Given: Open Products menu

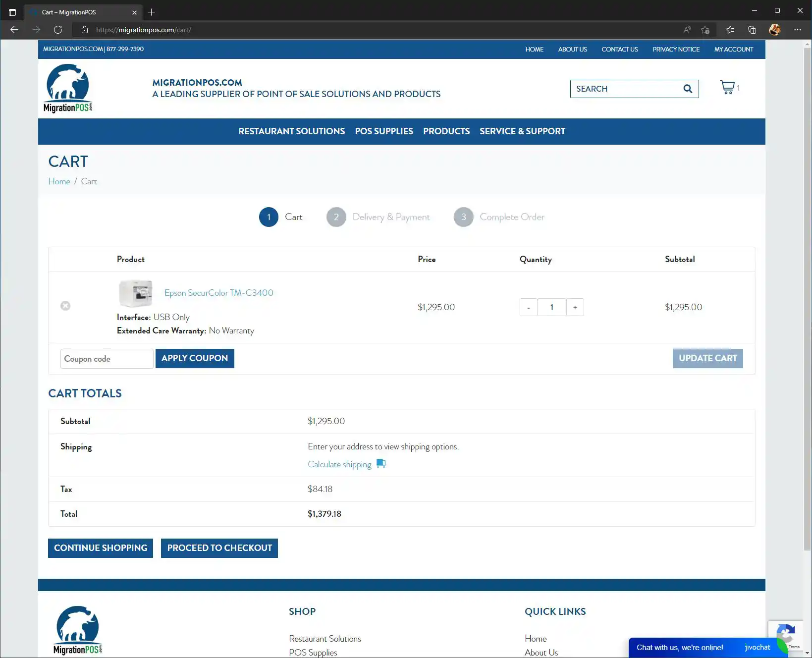Looking at the screenshot, I should pos(446,131).
